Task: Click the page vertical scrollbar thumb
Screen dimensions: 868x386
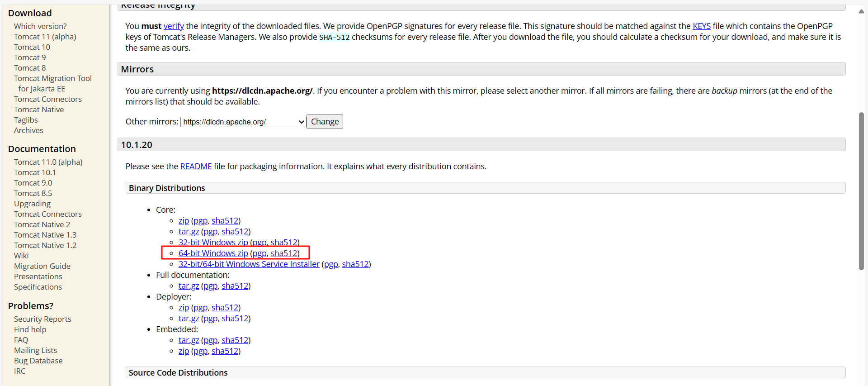Action: (x=861, y=191)
